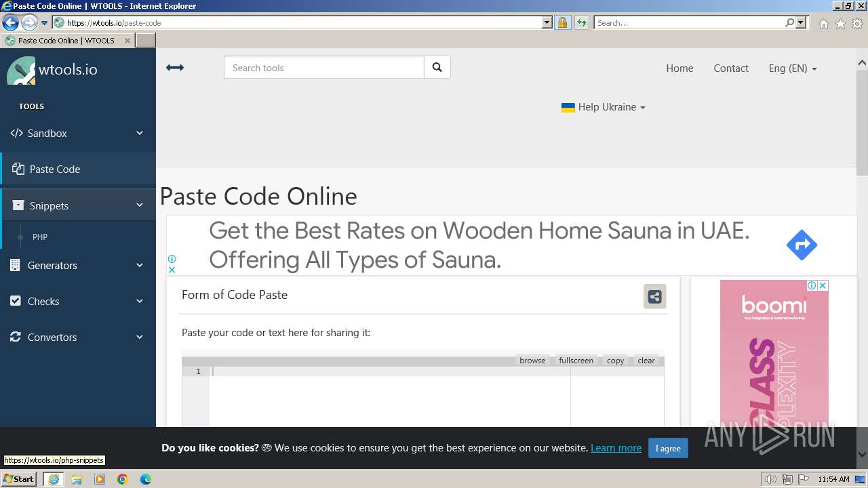Close the boomi ad with X
The image size is (868, 488).
pyautogui.click(x=823, y=285)
